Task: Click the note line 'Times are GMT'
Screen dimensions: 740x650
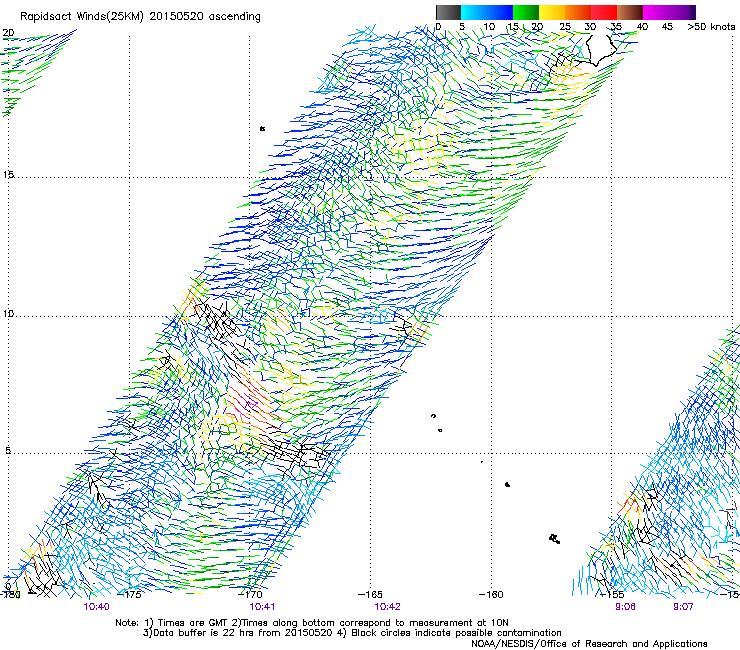Action: [193, 623]
